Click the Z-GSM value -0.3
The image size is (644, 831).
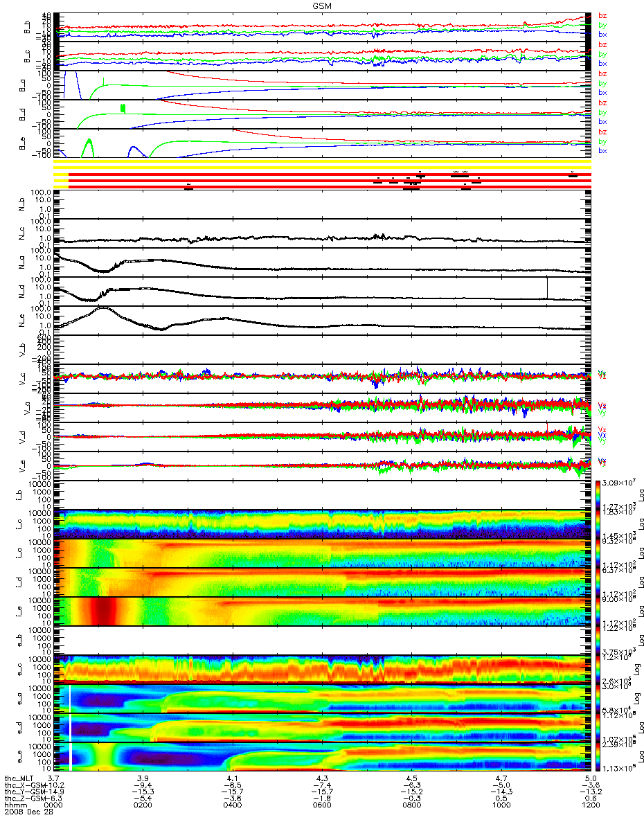point(411,798)
